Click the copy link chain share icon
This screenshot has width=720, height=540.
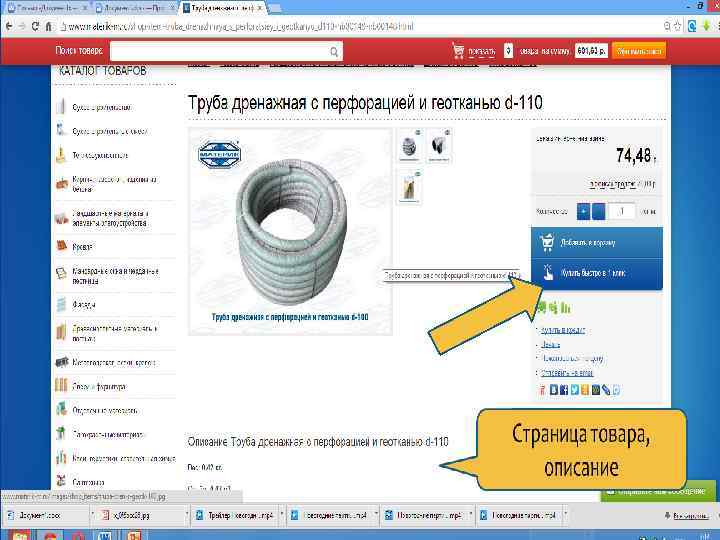(606, 390)
